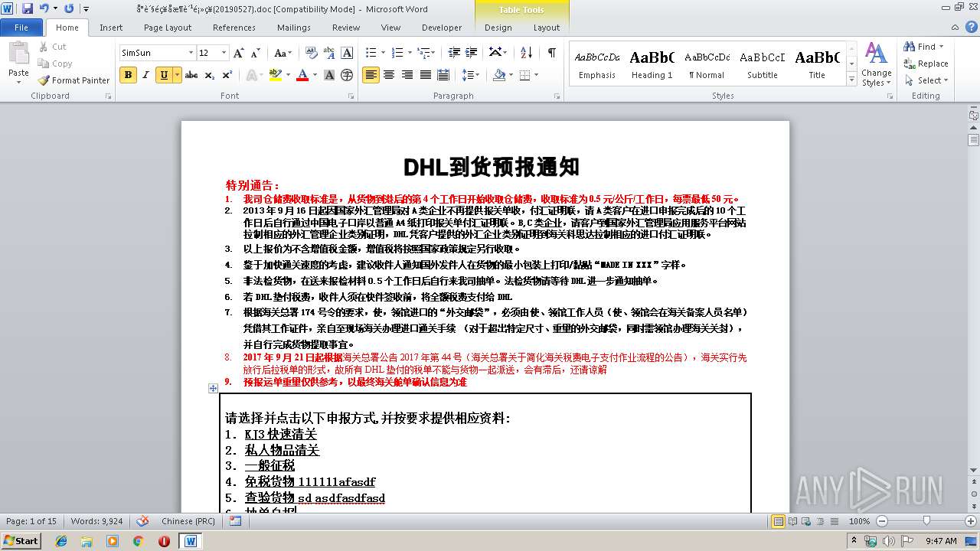Apply yellow text highlight color

pyautogui.click(x=275, y=75)
